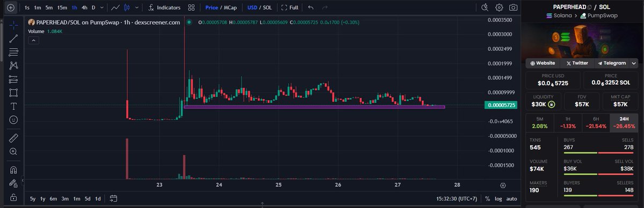Collapse the chart legend with the chevron

click(x=33, y=40)
